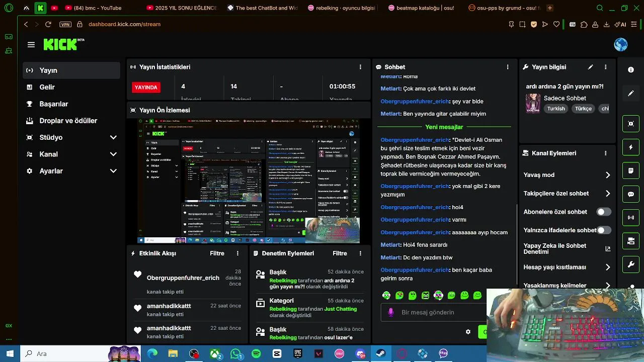The width and height of the screenshot is (644, 362).
Task: Open Spotify from taskbar
Action: (x=256, y=354)
